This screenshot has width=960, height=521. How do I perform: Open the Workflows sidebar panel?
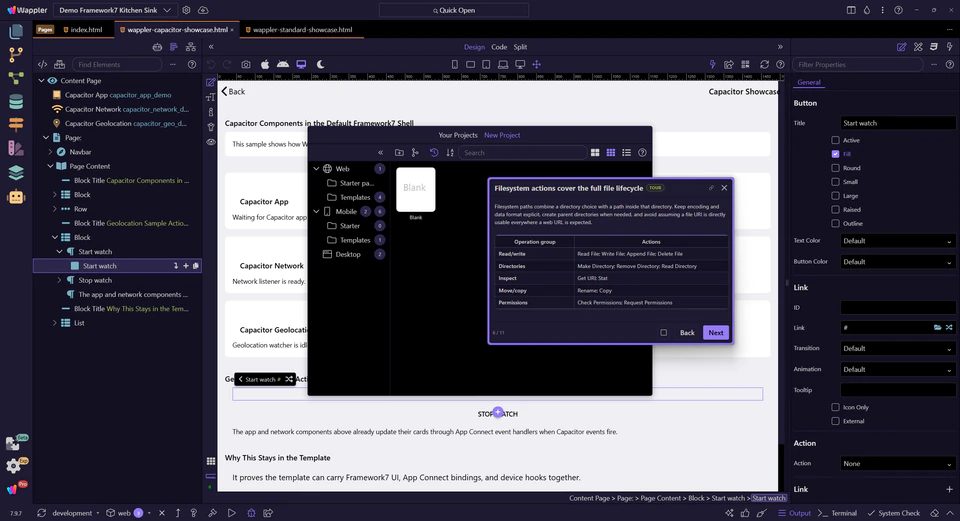click(x=16, y=78)
